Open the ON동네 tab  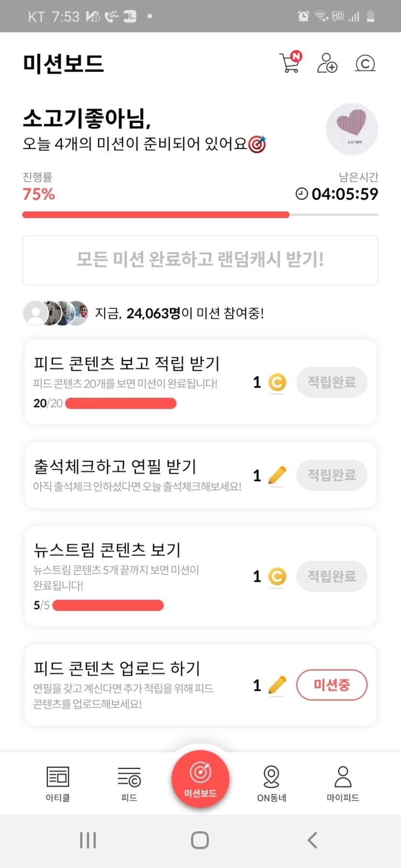click(x=272, y=783)
